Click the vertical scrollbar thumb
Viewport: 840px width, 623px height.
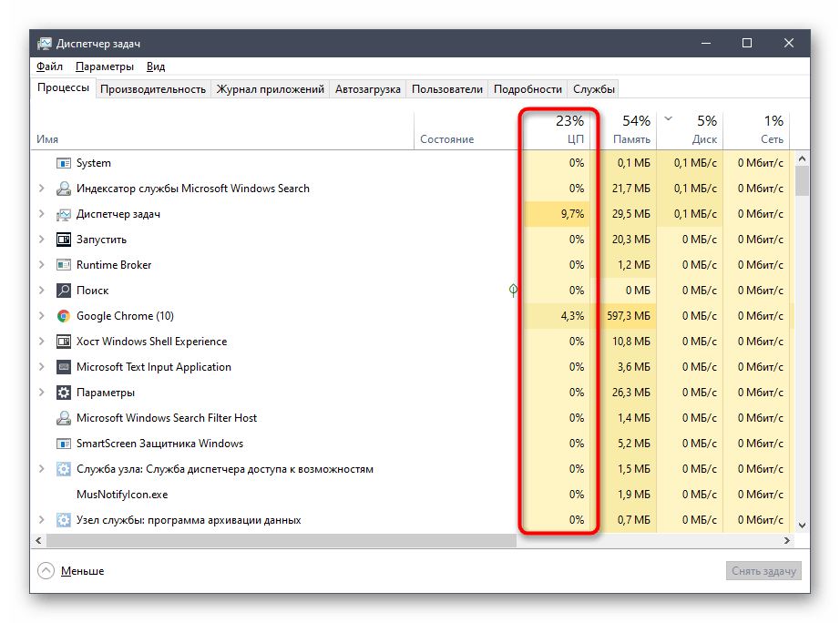802,181
